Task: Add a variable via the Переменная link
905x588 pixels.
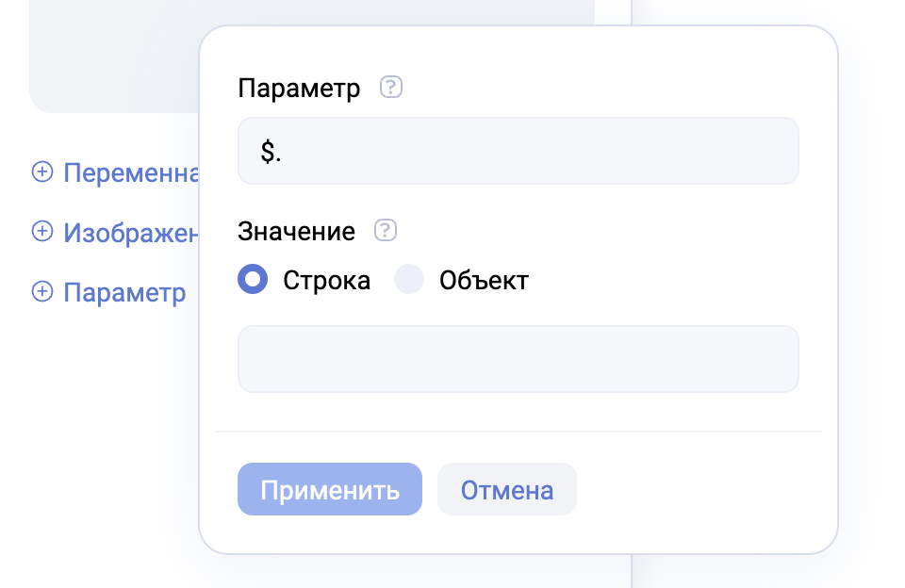Action: 131,172
